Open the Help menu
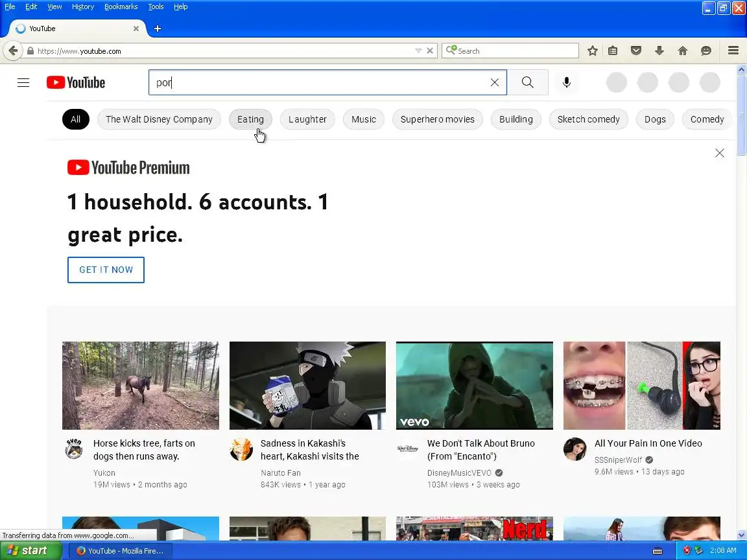The height and width of the screenshot is (560, 747). tap(180, 6)
